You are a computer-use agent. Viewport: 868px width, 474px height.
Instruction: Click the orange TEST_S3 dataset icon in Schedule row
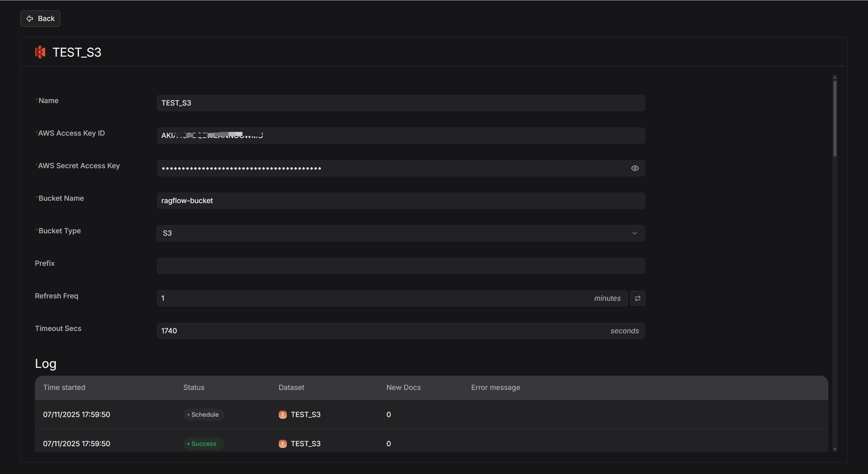pos(282,414)
